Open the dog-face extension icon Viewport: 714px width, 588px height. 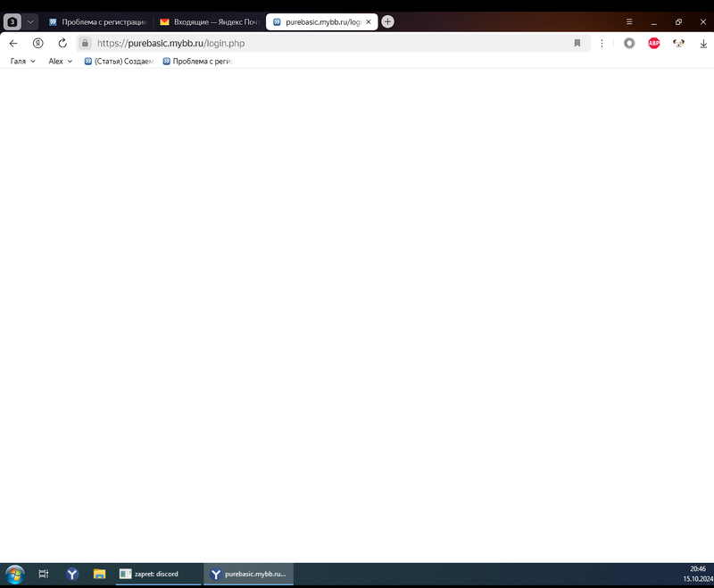pyautogui.click(x=678, y=43)
